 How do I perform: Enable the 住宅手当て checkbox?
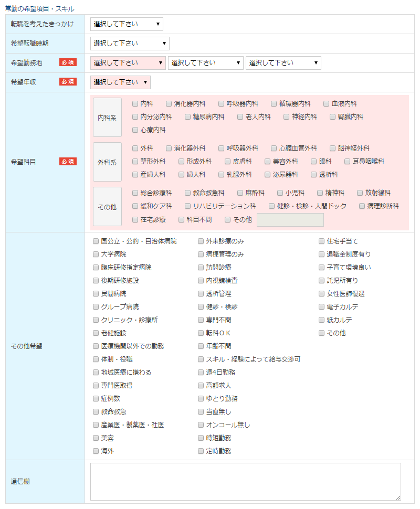322,241
